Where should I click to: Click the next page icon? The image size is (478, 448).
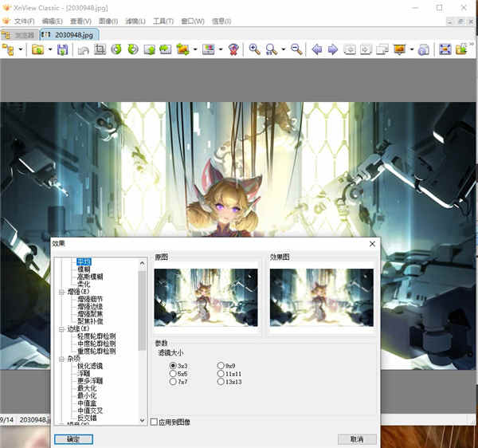[x=366, y=49]
